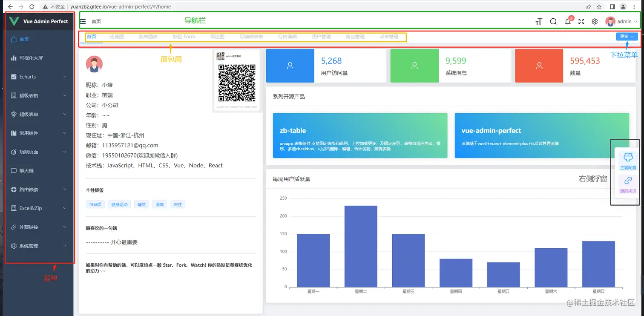Go back using the browser back arrow
This screenshot has height=316, width=644.
[x=10, y=7]
